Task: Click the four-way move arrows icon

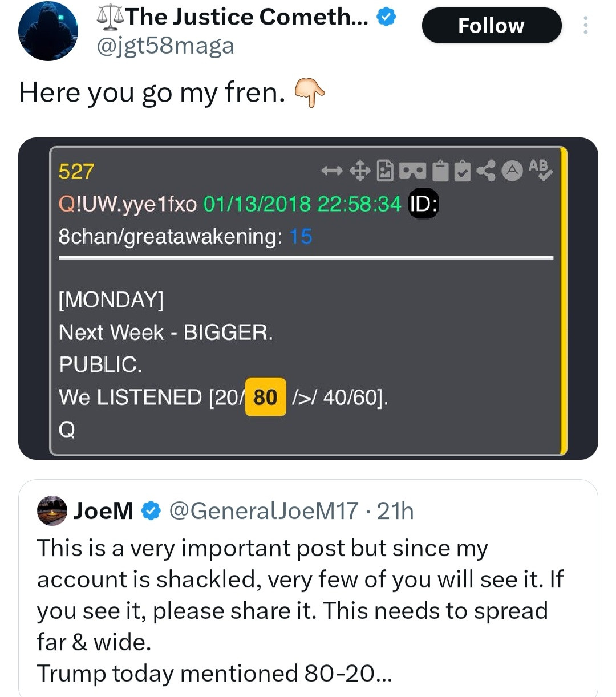Action: pyautogui.click(x=359, y=171)
